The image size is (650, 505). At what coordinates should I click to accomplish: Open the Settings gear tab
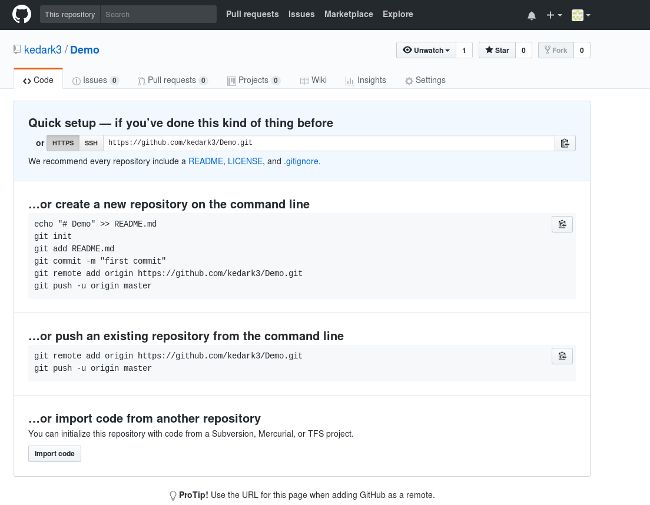425,80
